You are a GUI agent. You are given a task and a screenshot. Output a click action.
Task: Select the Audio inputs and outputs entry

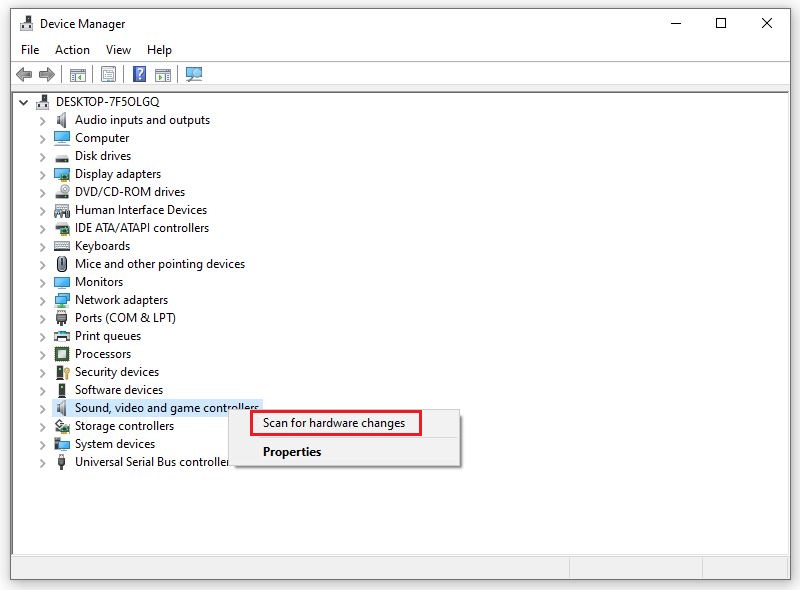tap(143, 120)
